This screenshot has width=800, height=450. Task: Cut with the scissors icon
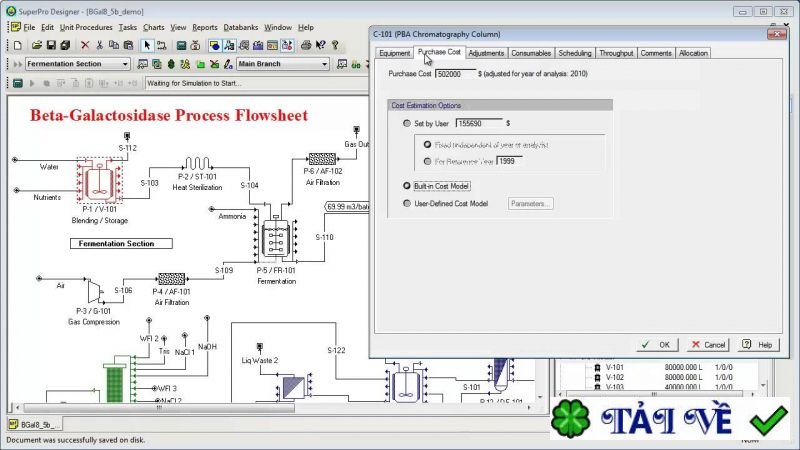(99, 45)
